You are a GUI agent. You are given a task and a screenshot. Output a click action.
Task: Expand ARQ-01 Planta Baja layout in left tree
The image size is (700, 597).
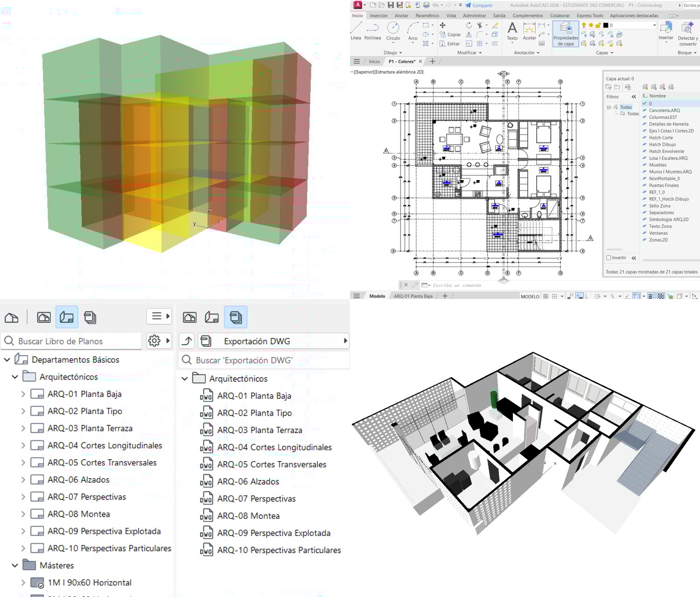(x=23, y=394)
